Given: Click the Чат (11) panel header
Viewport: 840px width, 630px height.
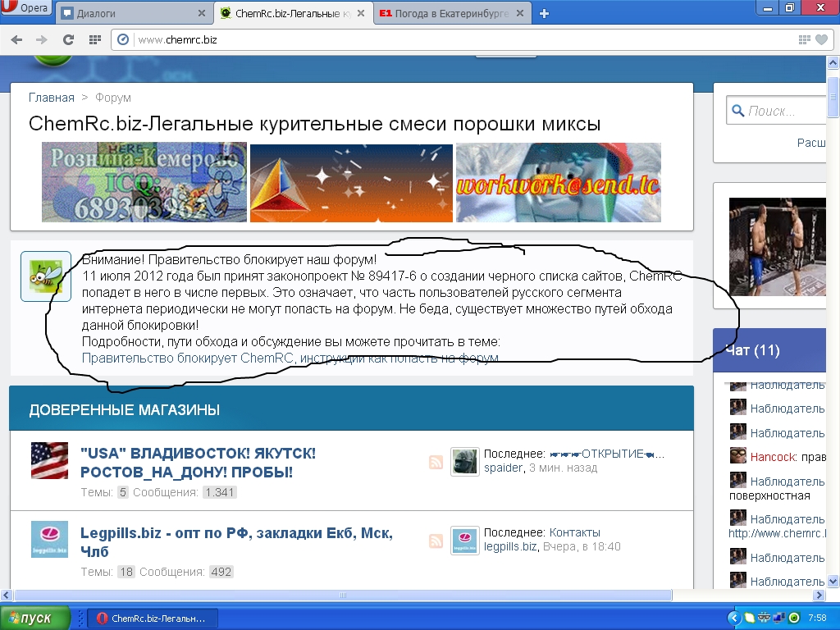Looking at the screenshot, I should (769, 350).
